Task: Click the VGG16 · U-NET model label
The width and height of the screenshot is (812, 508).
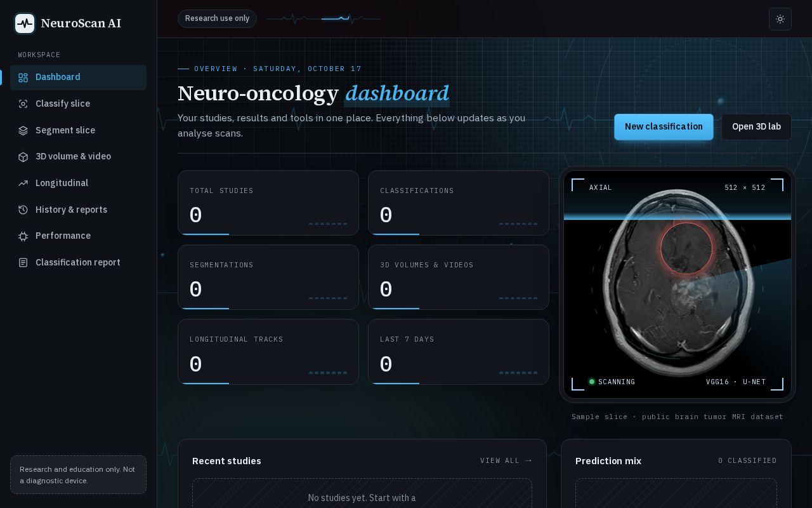Action: [736, 382]
